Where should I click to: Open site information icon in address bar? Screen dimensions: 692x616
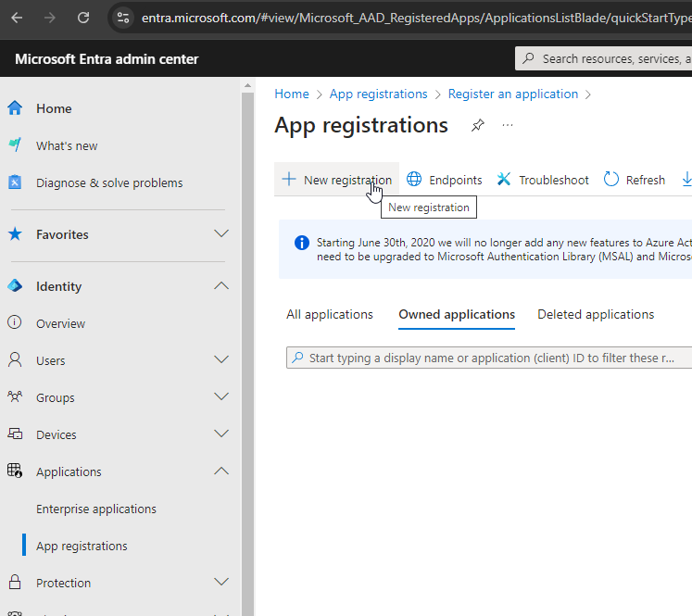click(122, 18)
